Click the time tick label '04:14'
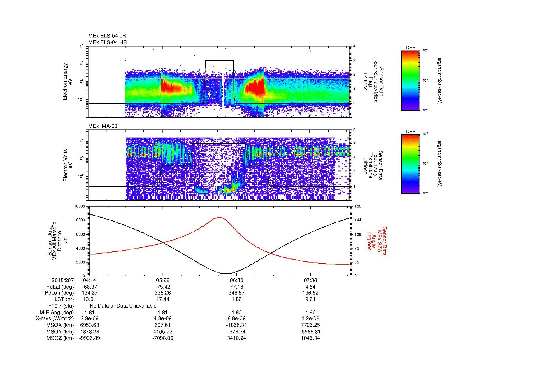Screen dimensions: 555x392 coord(89,280)
